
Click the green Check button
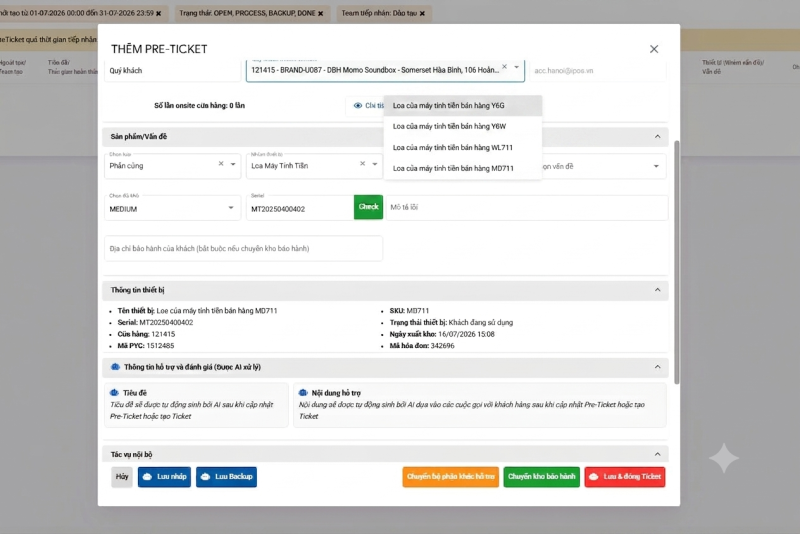[x=368, y=207]
